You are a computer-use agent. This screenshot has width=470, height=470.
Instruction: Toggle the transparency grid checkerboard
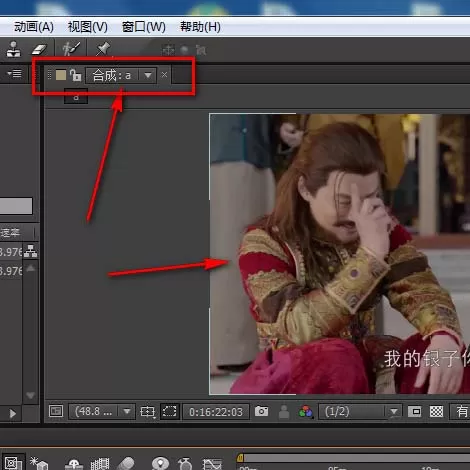pyautogui.click(x=436, y=411)
